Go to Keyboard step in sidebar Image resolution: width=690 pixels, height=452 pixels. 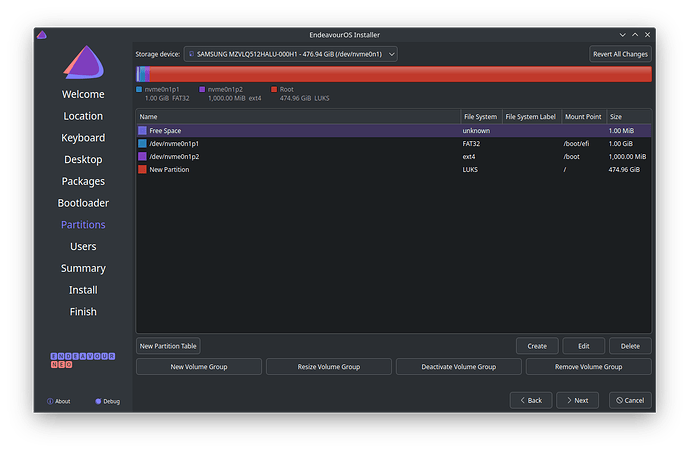coord(83,138)
